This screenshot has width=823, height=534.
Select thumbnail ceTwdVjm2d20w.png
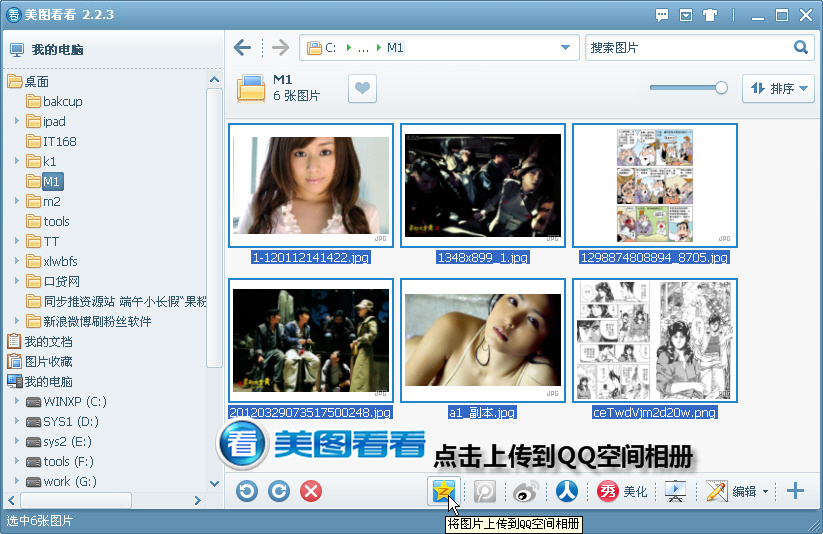point(655,340)
